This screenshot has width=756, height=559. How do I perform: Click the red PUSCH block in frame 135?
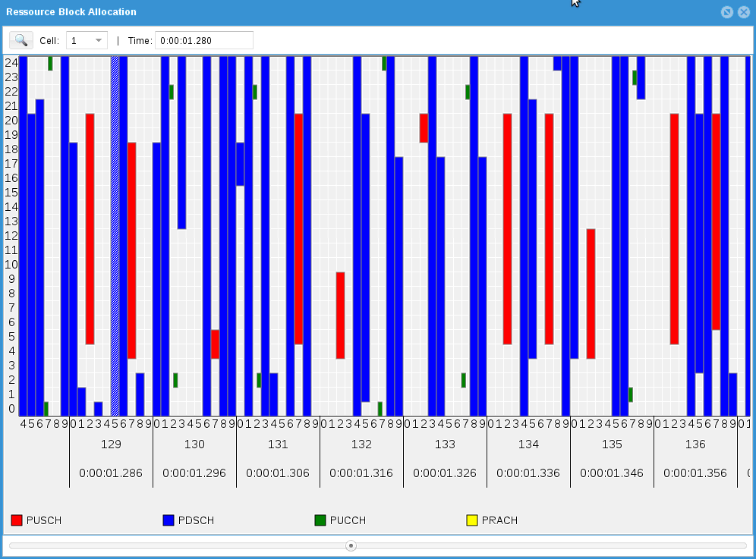(x=591, y=294)
